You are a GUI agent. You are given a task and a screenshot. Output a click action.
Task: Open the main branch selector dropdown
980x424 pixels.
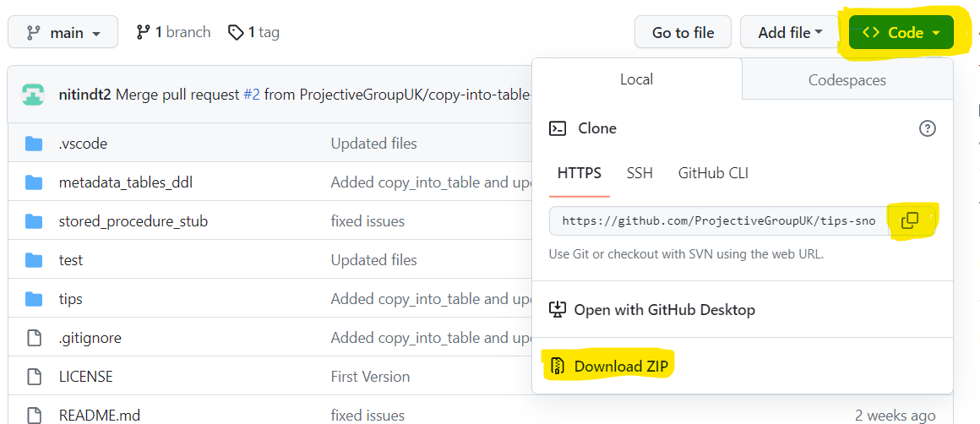[63, 33]
